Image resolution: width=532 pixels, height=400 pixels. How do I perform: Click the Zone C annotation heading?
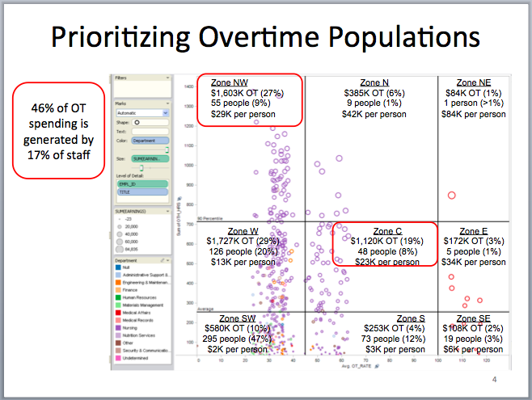tap(387, 231)
